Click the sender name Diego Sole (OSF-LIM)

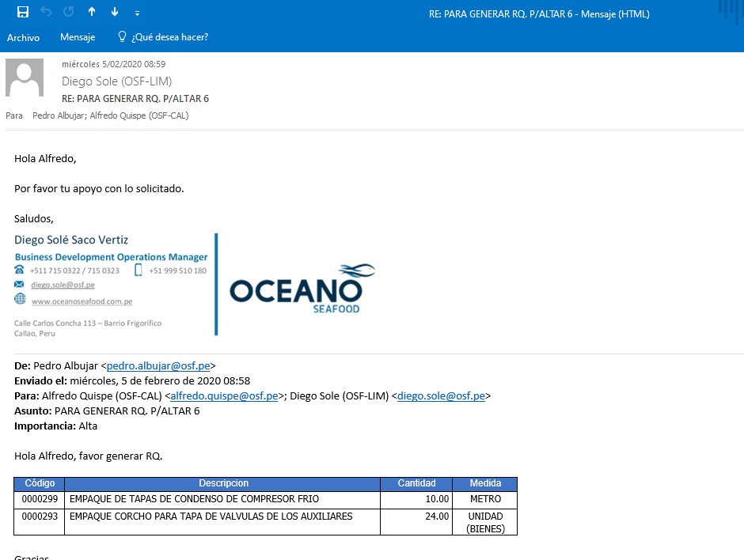[x=116, y=81]
